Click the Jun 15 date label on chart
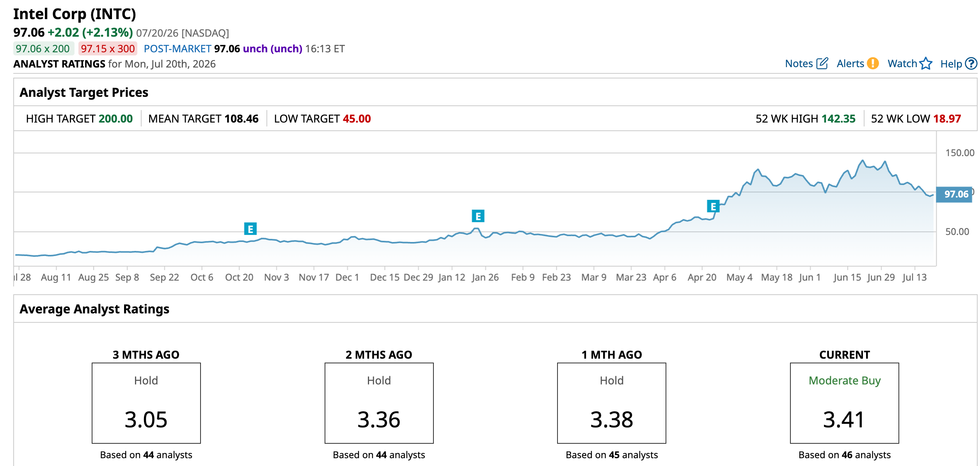980x466 pixels. pos(847,277)
